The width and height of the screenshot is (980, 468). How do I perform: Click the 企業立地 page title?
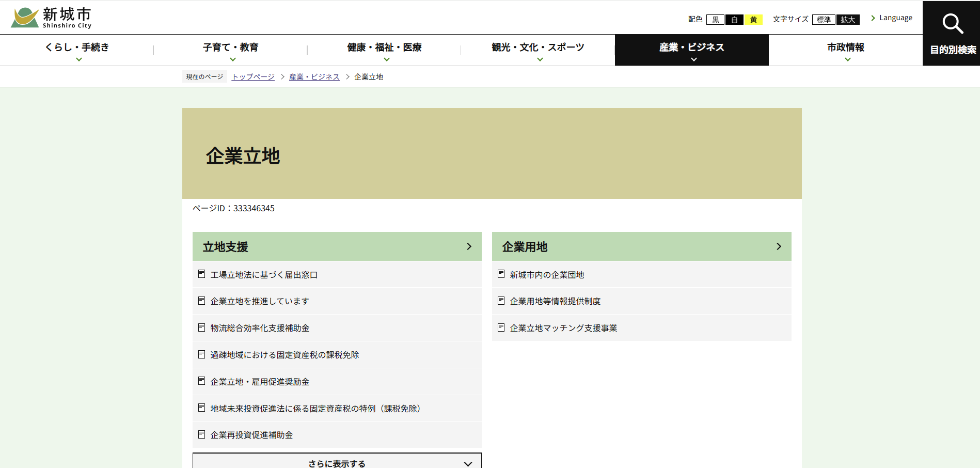pyautogui.click(x=243, y=155)
